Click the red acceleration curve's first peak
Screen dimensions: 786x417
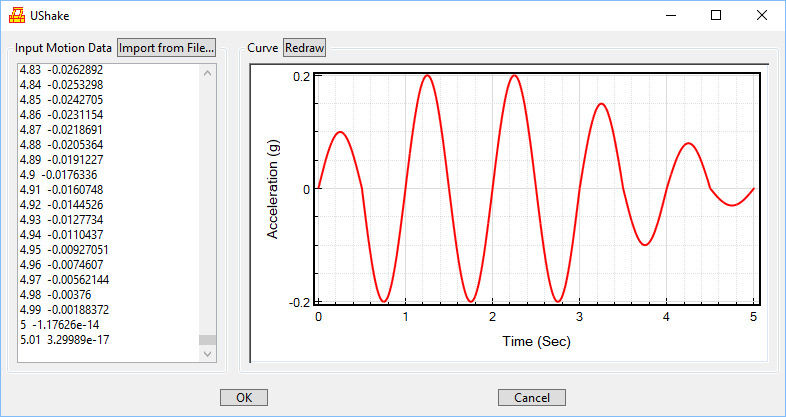[341, 132]
